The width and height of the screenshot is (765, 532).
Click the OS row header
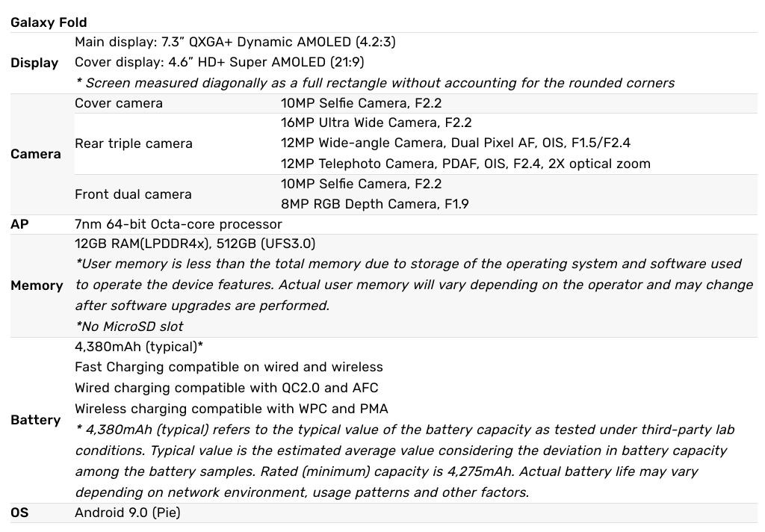[19, 513]
